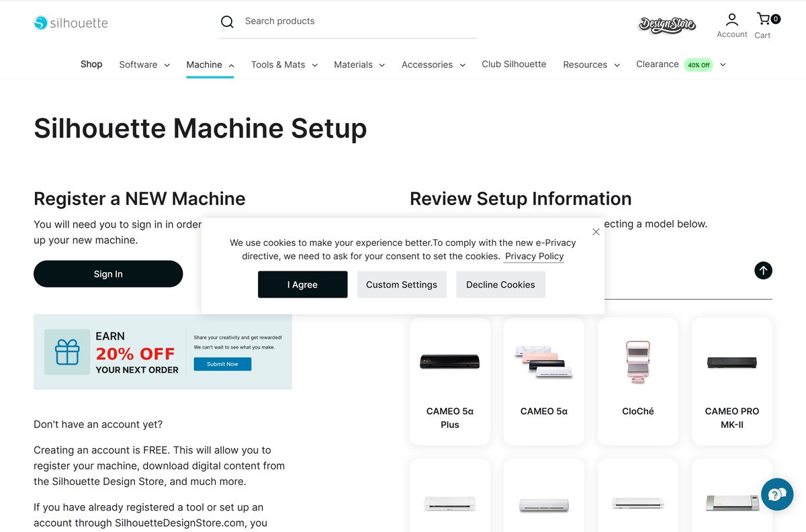Screen dimensions: 806x532
Task: Click Decline Cookies button
Action: coord(500,285)
